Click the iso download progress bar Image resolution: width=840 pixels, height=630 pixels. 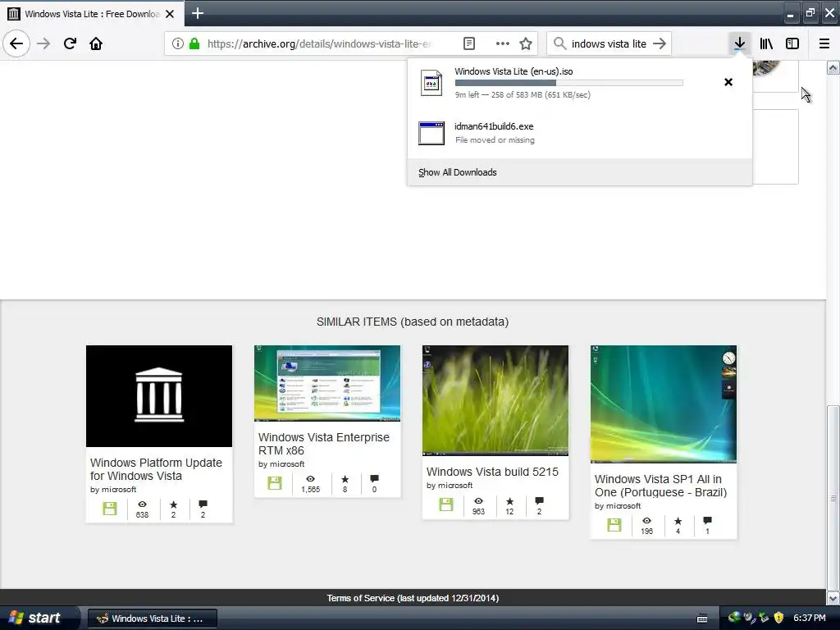point(568,83)
